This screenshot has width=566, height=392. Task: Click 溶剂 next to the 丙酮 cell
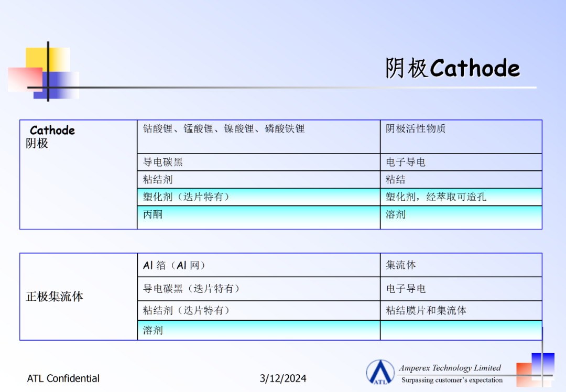(461, 217)
